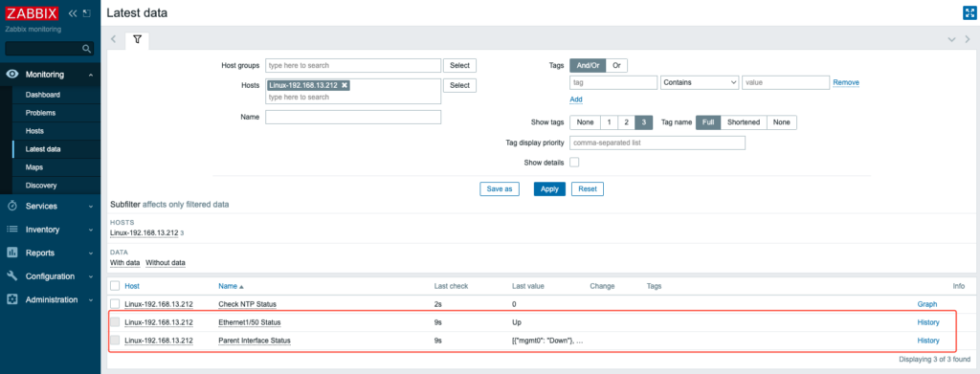980x374 pixels.
Task: Tick the Parent Interface Status row checkbox
Action: coord(115,341)
